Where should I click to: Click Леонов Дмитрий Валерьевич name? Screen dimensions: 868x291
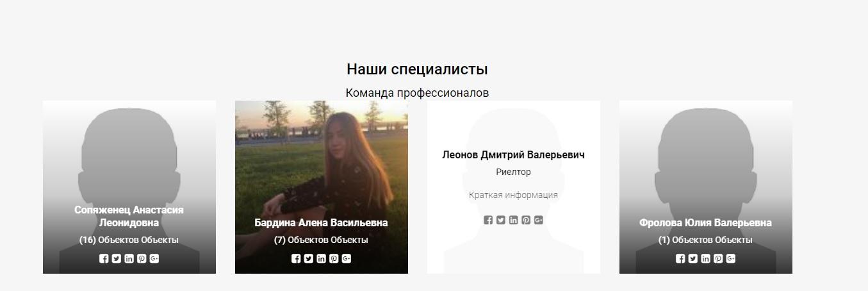[513, 155]
